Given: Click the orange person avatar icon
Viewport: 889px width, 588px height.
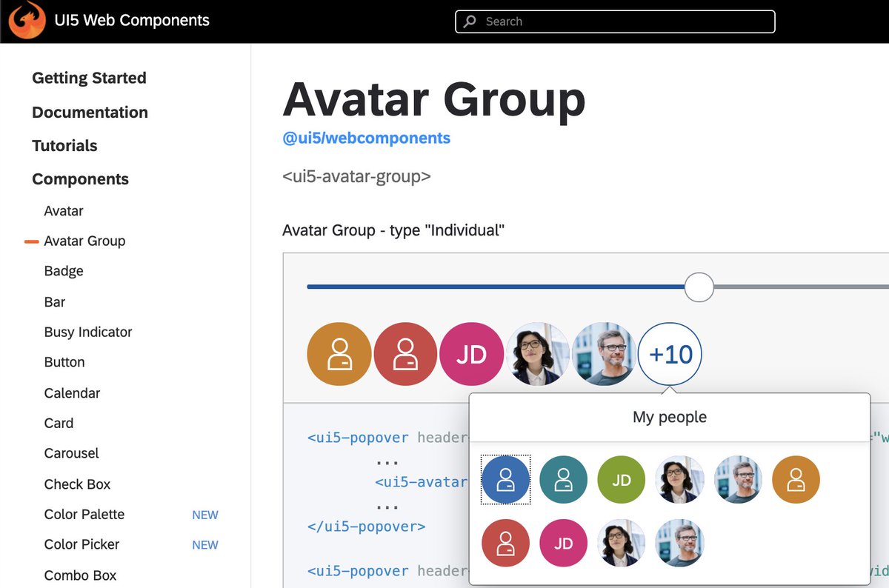Looking at the screenshot, I should (339, 354).
